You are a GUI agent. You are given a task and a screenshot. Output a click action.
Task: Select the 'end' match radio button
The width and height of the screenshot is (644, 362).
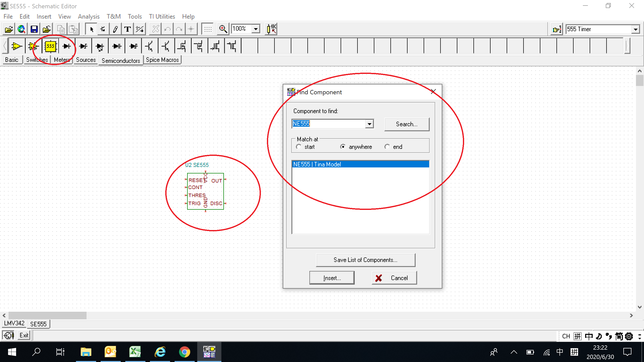tap(387, 147)
